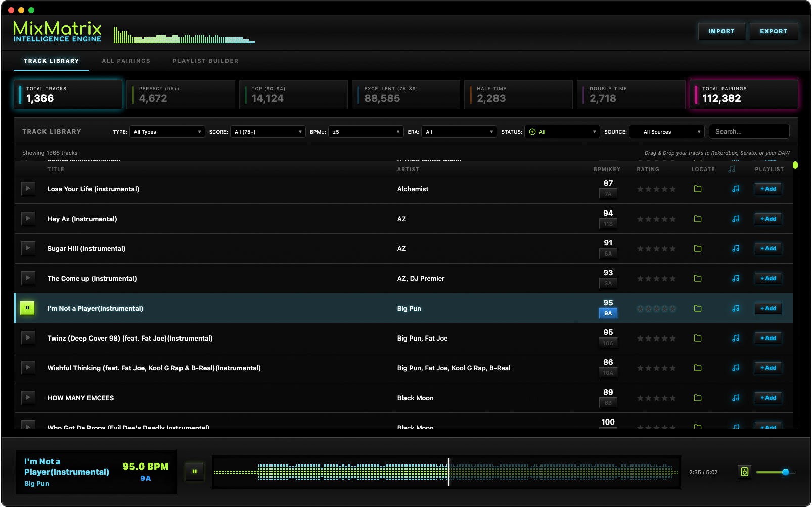Screen dimensions: 812x507
Task: Rate The Come up five stars
Action: pos(673,278)
